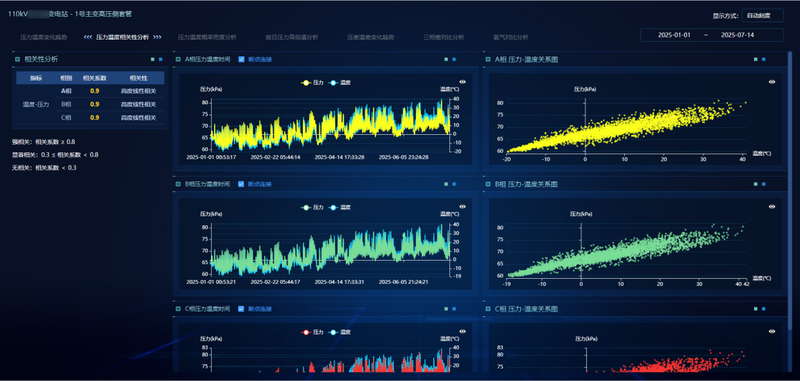Click the panel icon left of C相压力温度时间 title
Viewport: 800px width, 381px height.
click(178, 309)
